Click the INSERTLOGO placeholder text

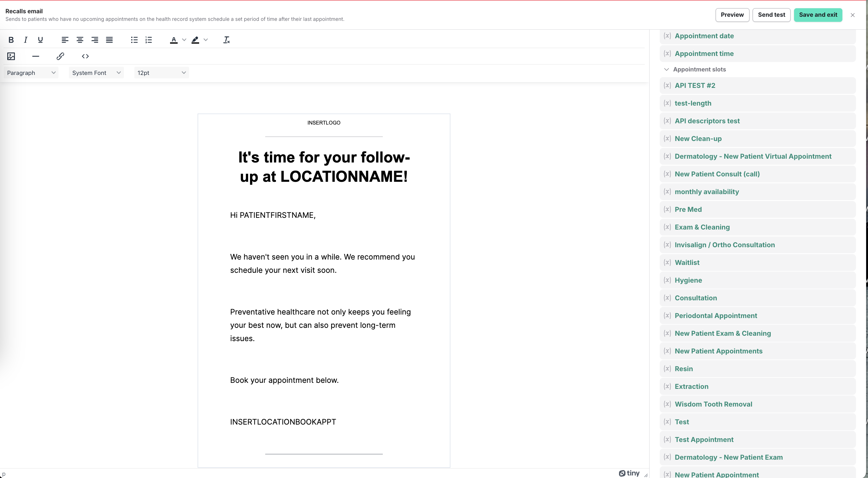(324, 123)
